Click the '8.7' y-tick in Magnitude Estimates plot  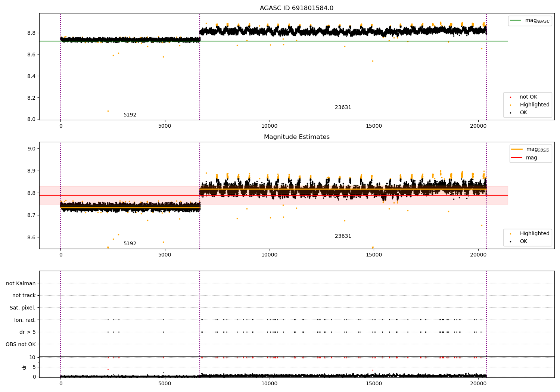31,215
